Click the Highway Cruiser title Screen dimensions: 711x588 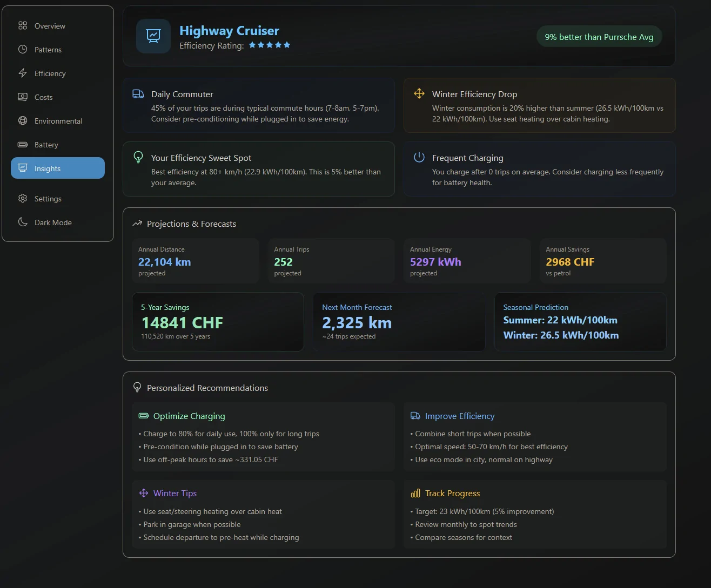(x=229, y=31)
